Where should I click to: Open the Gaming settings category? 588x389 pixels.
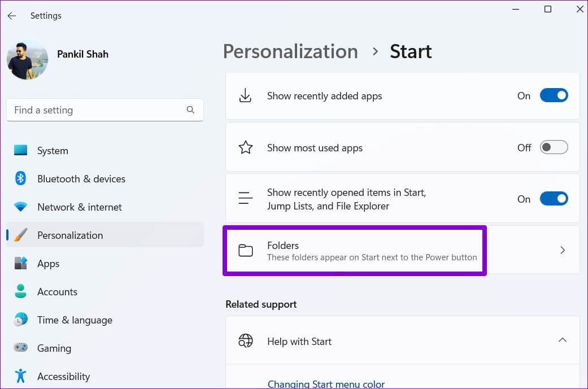(x=105, y=348)
